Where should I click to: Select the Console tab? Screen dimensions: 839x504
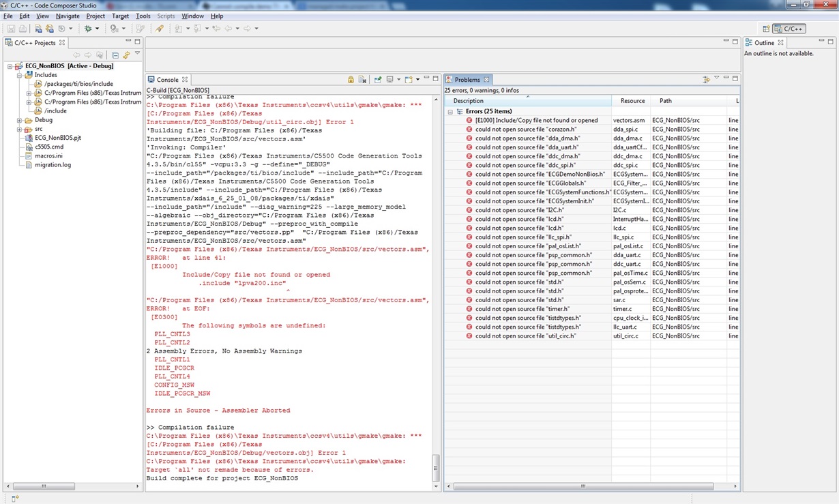click(167, 80)
